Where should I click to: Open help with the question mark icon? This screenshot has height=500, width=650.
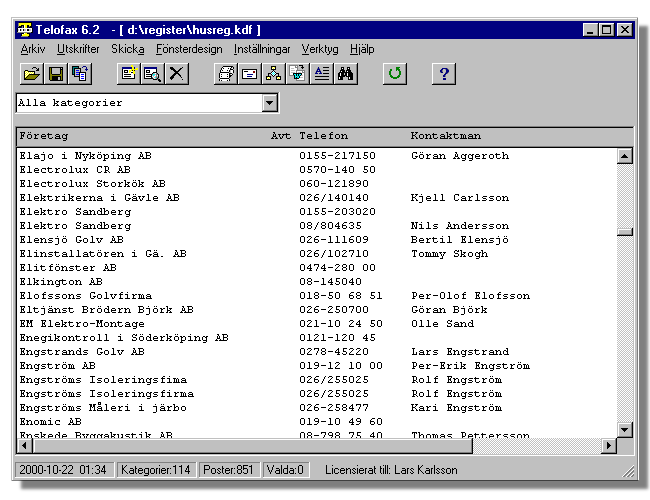tap(445, 73)
